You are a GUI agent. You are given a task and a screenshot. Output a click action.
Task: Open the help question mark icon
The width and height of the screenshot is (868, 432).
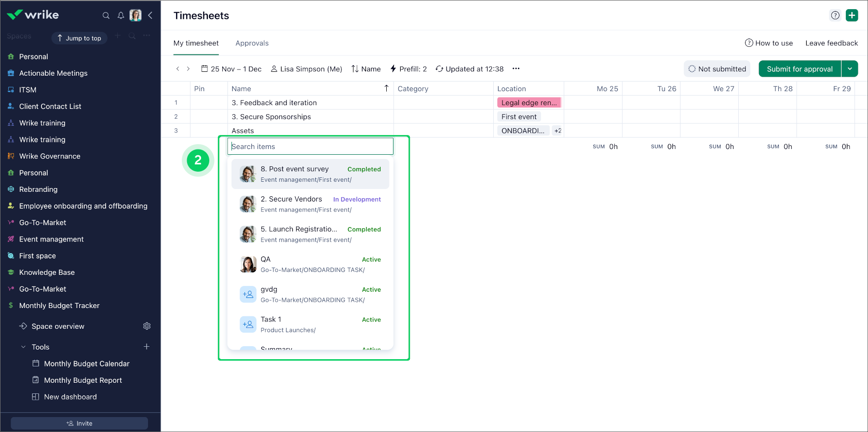[x=835, y=15]
